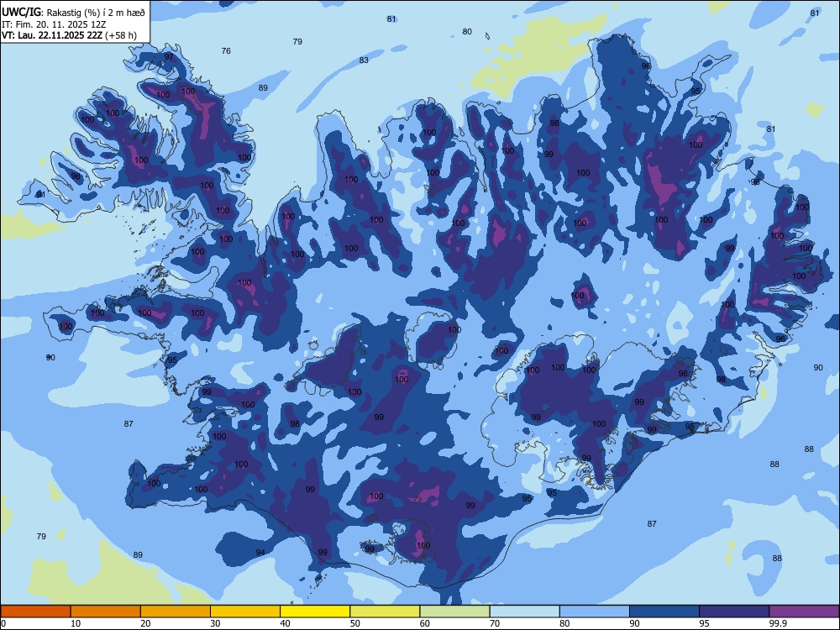The image size is (840, 630).
Task: Click the 70–80 pale blue legend swatch
Action: click(524, 612)
